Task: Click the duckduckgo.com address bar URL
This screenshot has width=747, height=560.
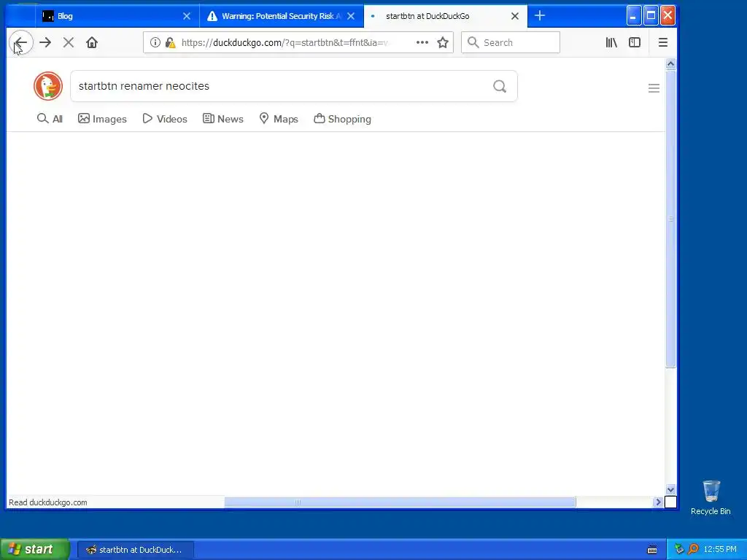Action: 285,42
